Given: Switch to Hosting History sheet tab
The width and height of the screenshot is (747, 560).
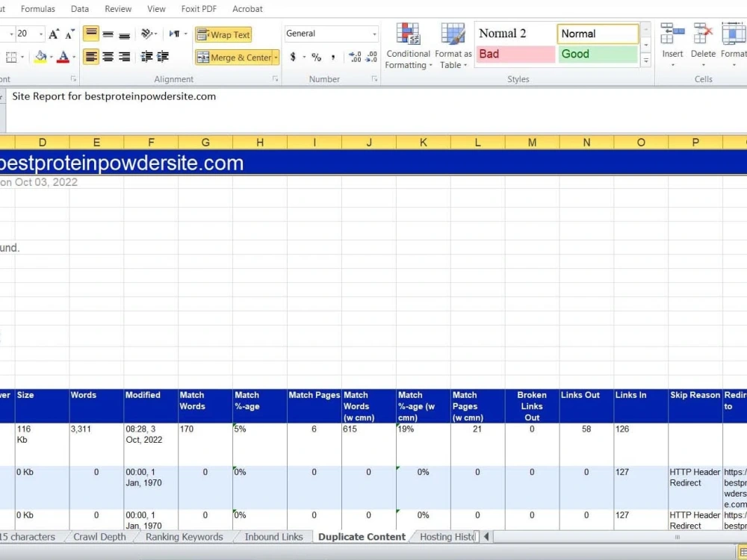Looking at the screenshot, I should tap(447, 537).
